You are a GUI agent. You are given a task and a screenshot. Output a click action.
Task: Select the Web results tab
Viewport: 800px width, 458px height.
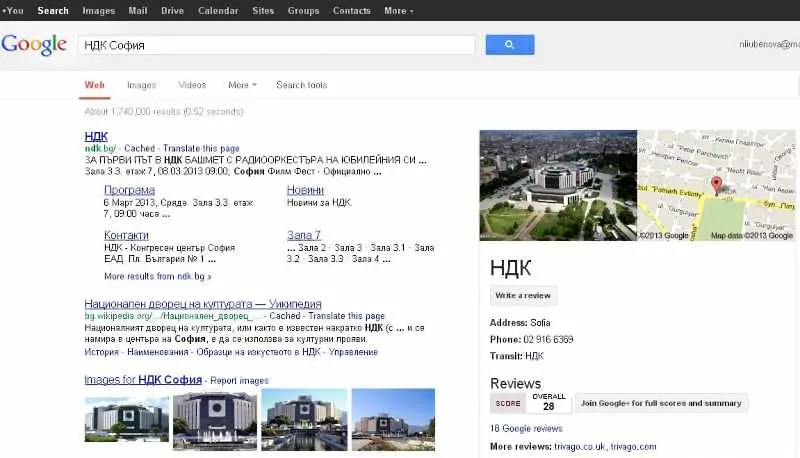[95, 85]
